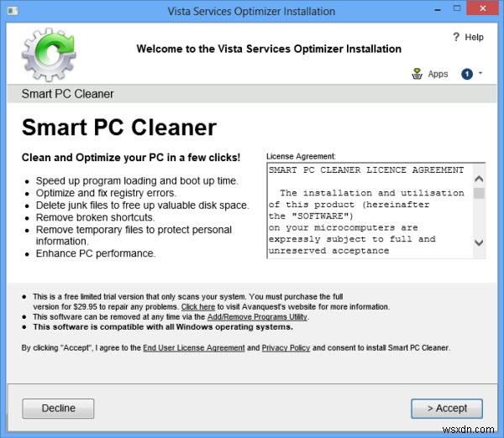The height and width of the screenshot is (438, 504).
Task: Click the 'License Agreement:' label
Action: point(301,156)
